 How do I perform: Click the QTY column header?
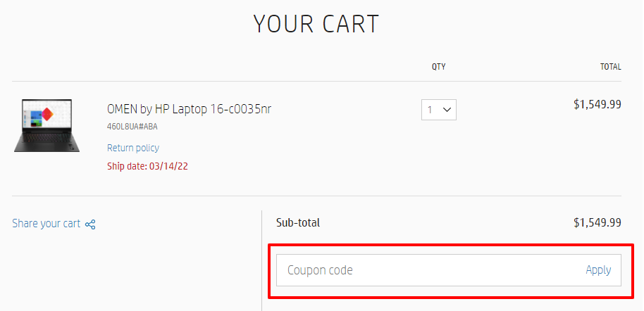pyautogui.click(x=439, y=67)
